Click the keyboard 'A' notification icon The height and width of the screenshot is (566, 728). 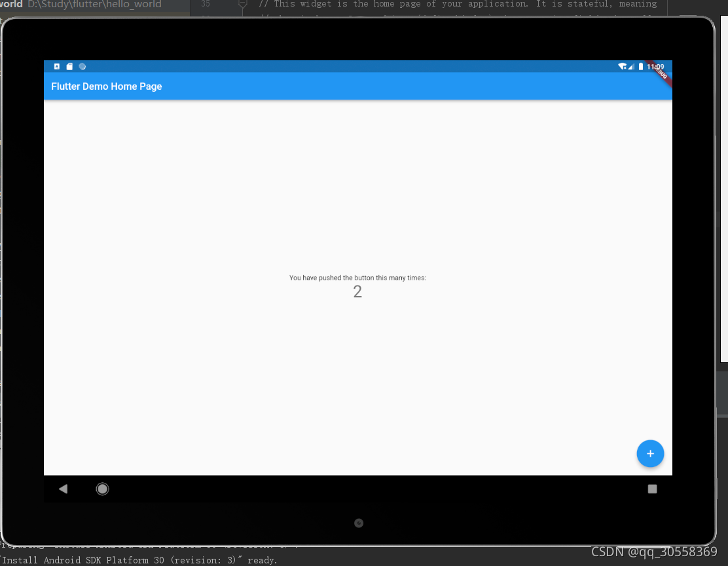(x=57, y=66)
